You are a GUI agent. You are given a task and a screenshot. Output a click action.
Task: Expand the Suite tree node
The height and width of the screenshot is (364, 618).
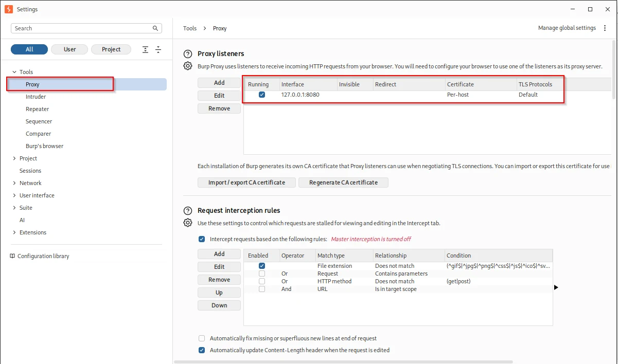click(14, 208)
